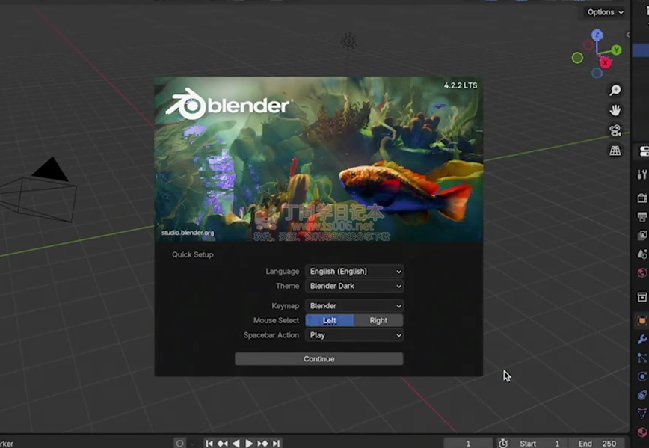Click the zoom magnifier icon in viewport
649x448 pixels.
pos(615,90)
